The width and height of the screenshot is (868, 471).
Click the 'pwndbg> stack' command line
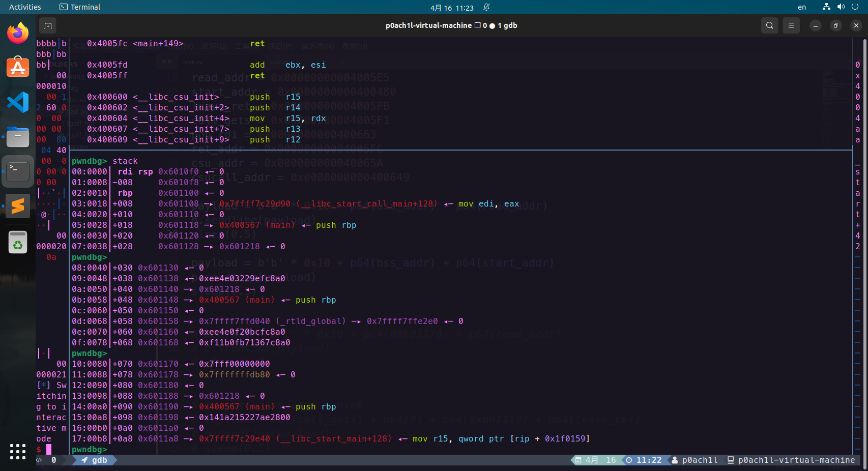point(104,161)
